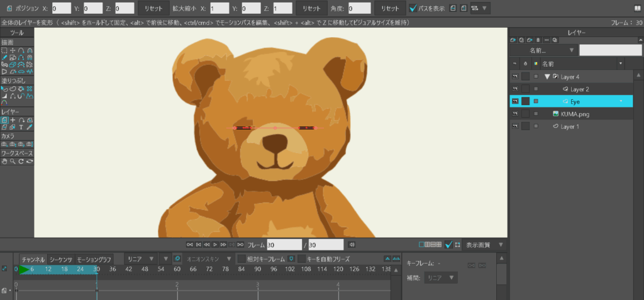
Task: Toggle the パスを表示 checkbox
Action: 413,9
